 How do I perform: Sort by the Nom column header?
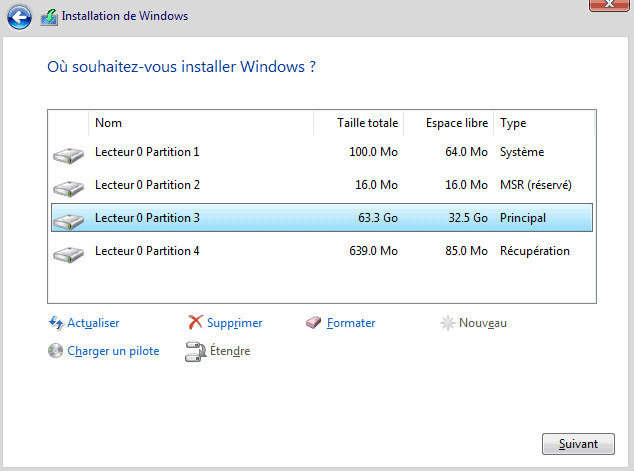[201, 123]
